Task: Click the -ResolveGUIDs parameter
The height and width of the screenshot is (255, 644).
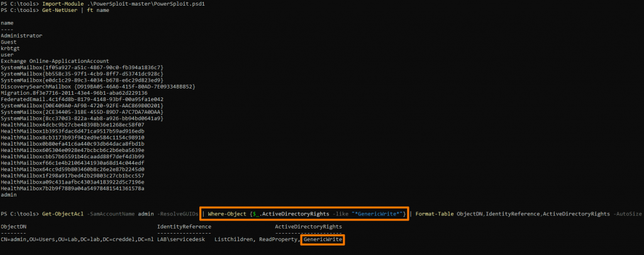Action: click(x=177, y=214)
